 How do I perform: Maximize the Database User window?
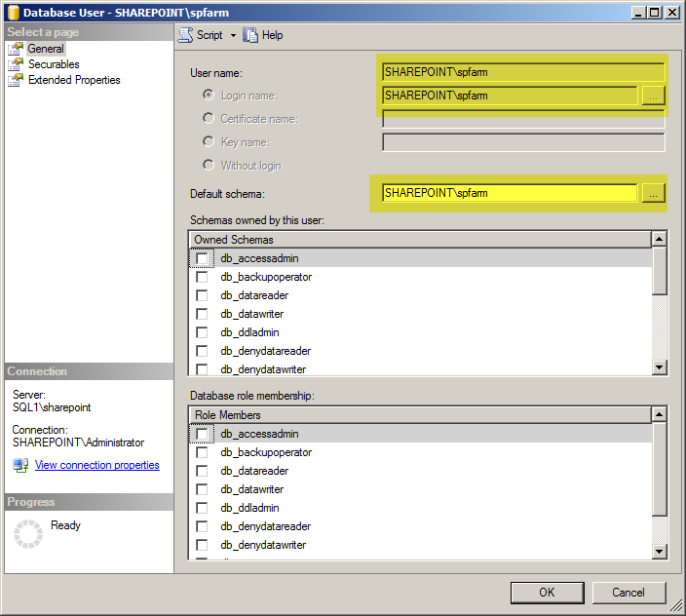655,13
